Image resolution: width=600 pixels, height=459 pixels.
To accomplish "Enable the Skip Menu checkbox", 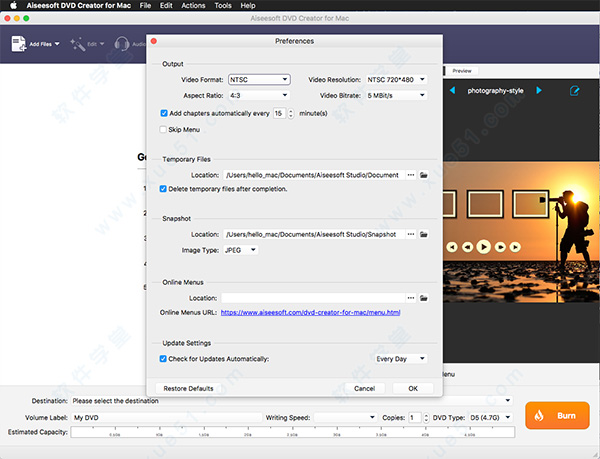I will pyautogui.click(x=163, y=129).
